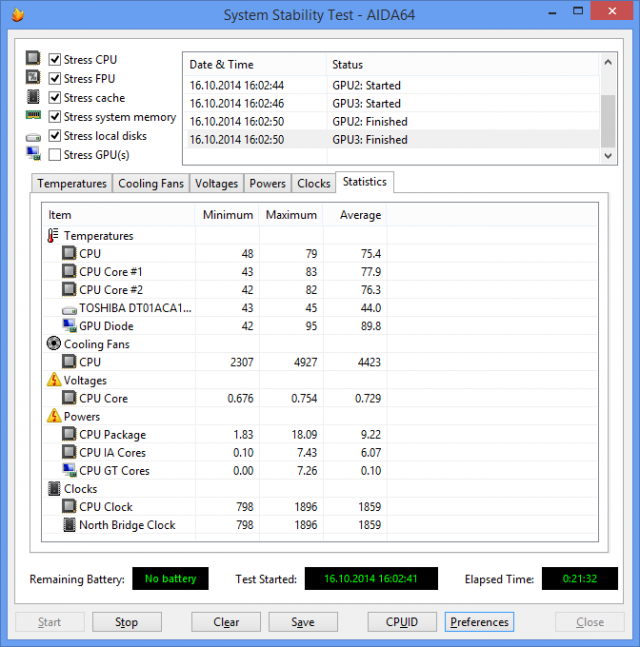Click the chip icon of CPU IA Cores row
The image size is (640, 647).
[69, 452]
